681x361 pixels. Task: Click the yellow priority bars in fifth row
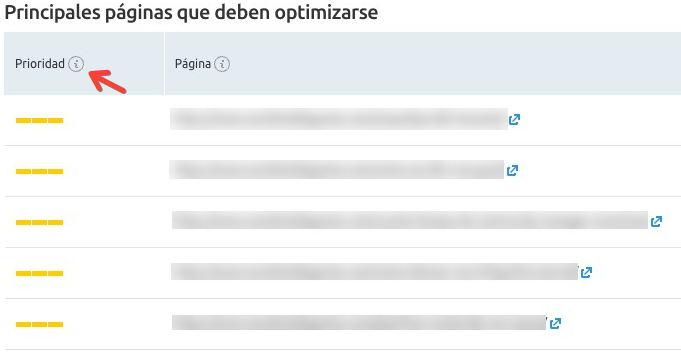40,324
